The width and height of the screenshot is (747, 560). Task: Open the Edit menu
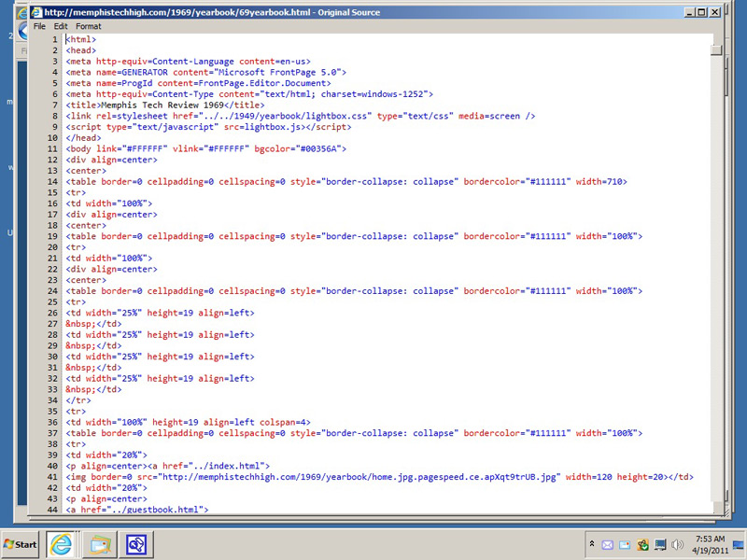tap(61, 26)
